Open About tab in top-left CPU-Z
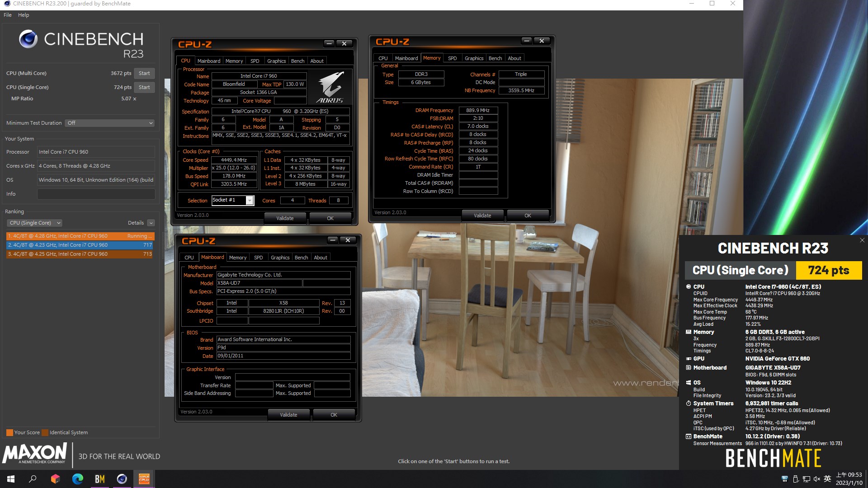Viewport: 868px width, 488px height. (317, 61)
